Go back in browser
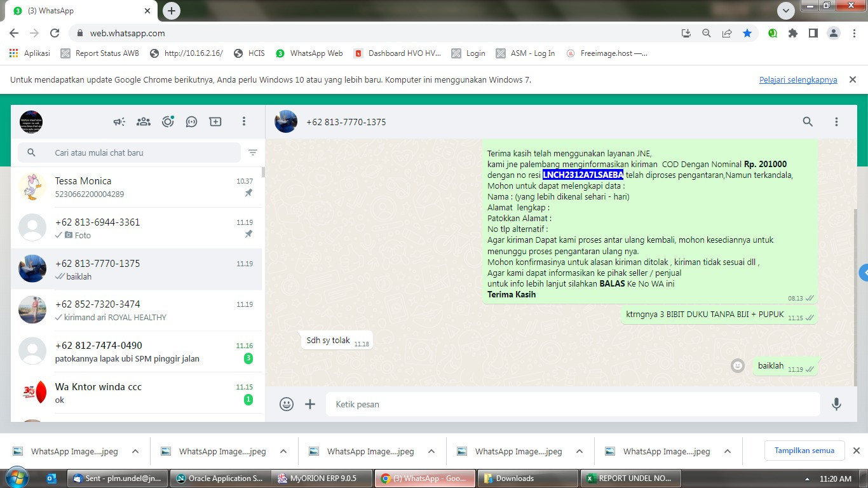 click(x=14, y=33)
